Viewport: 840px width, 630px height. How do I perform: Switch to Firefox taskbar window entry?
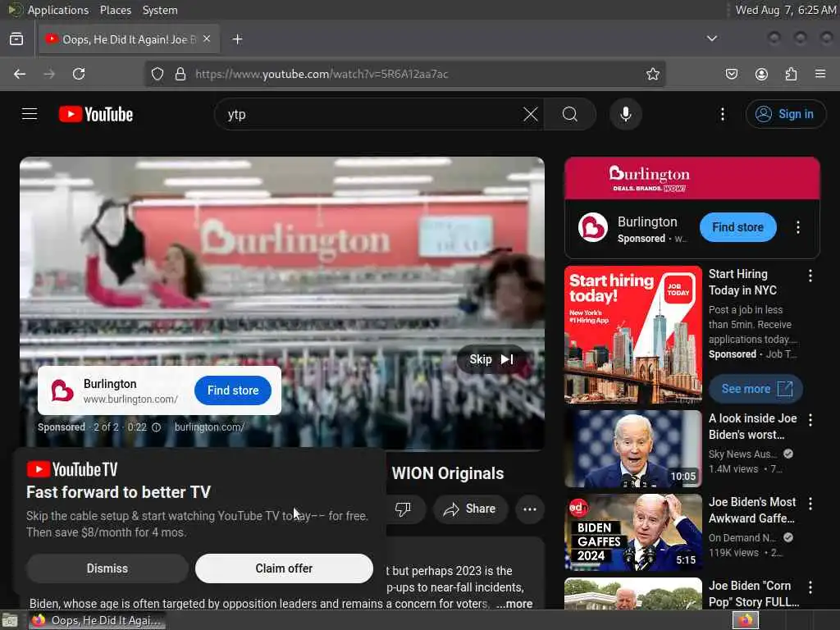coord(98,620)
